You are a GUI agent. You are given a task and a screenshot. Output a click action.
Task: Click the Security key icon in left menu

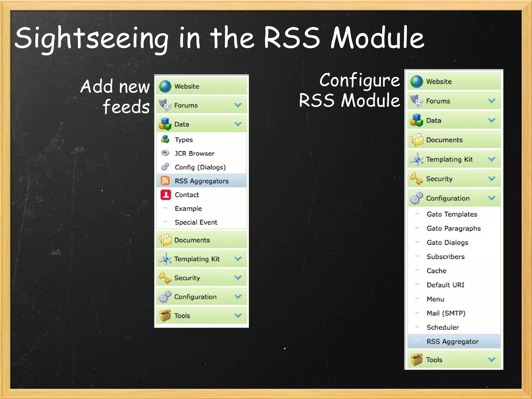pyautogui.click(x=165, y=278)
